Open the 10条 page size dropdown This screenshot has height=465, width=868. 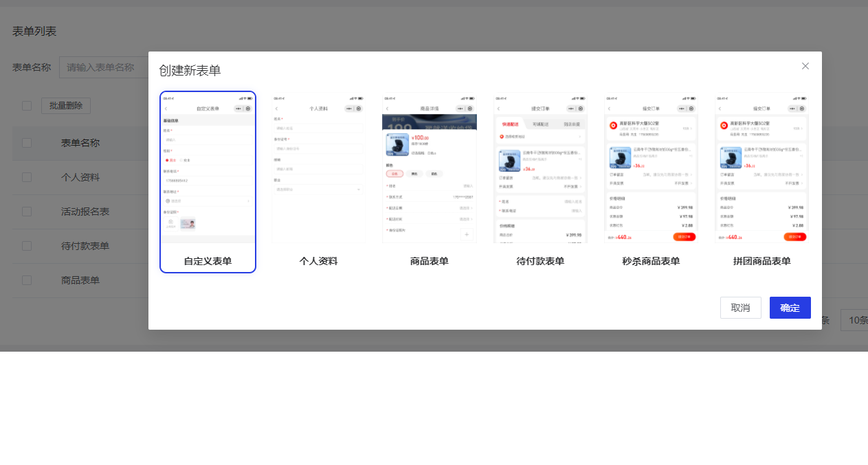coord(854,320)
